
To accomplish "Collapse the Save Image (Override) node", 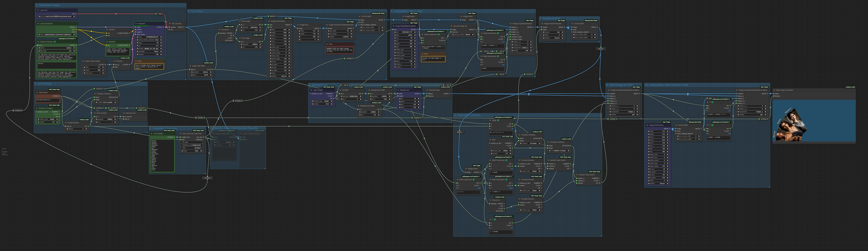I will click(774, 90).
